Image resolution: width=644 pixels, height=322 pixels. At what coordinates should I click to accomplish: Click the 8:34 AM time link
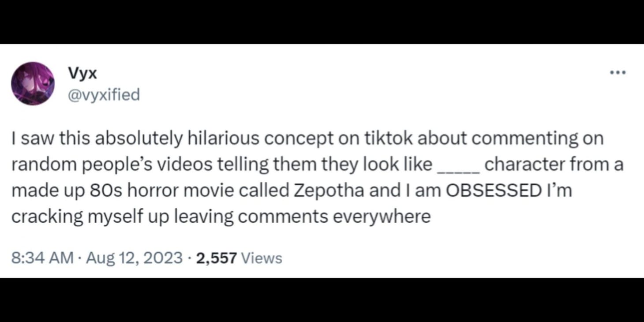click(x=41, y=257)
